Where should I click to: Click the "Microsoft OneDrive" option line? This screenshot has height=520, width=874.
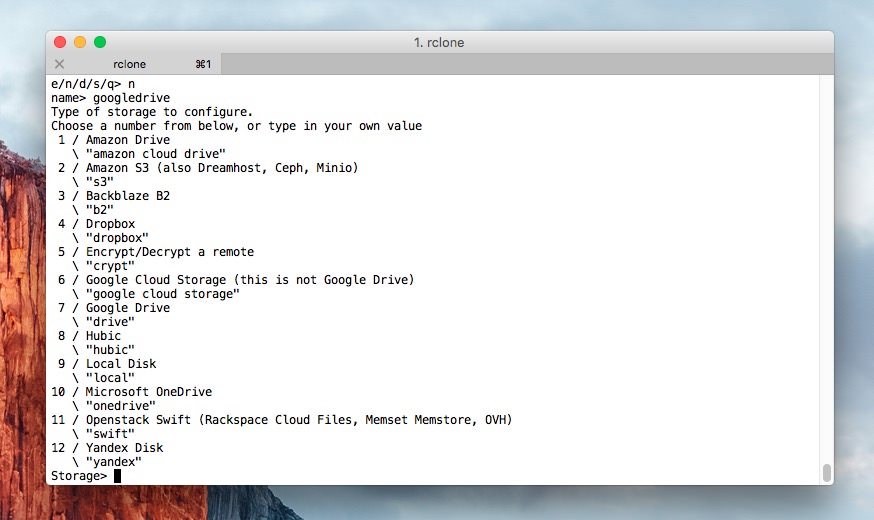(148, 392)
